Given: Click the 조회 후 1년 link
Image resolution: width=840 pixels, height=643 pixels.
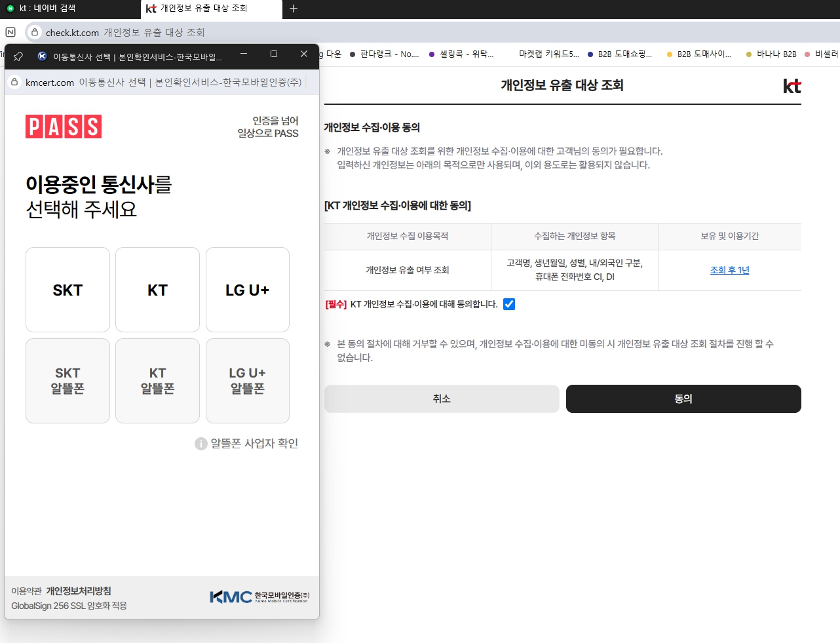Looking at the screenshot, I should pos(729,270).
